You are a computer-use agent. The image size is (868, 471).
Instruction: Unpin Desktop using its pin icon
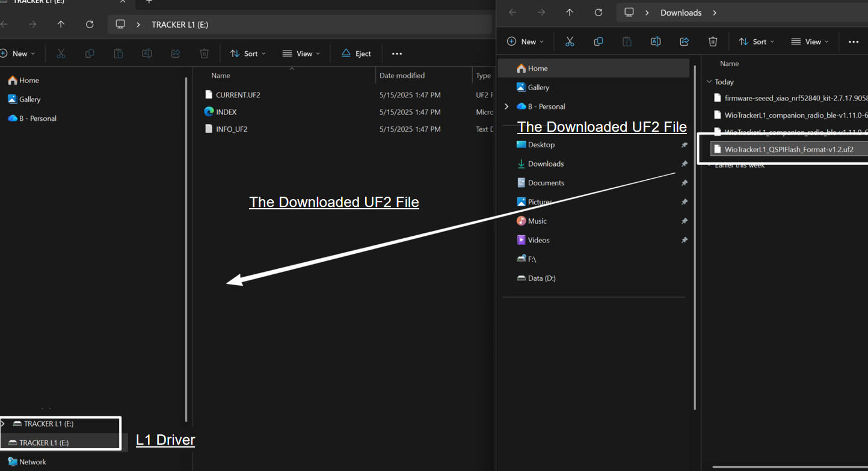coord(684,145)
